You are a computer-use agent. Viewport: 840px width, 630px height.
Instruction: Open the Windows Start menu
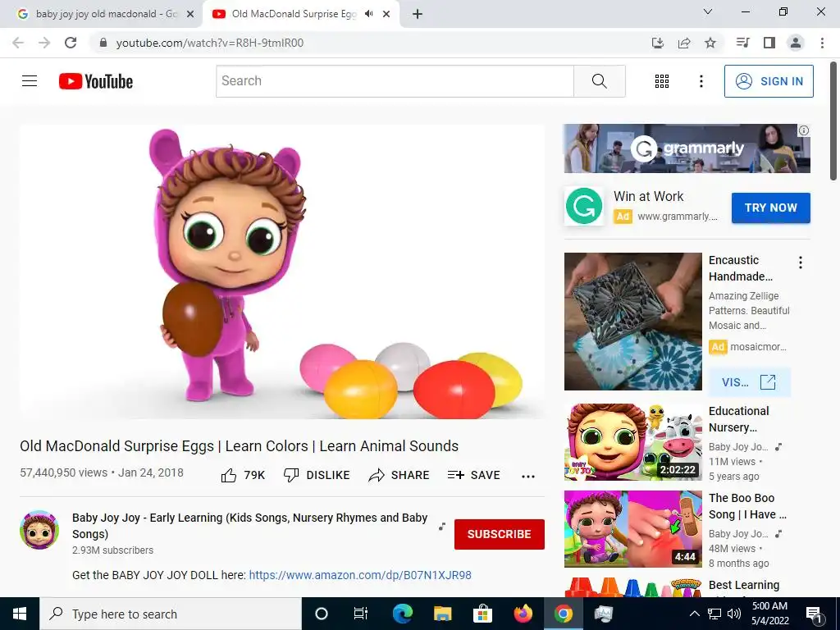(20, 614)
